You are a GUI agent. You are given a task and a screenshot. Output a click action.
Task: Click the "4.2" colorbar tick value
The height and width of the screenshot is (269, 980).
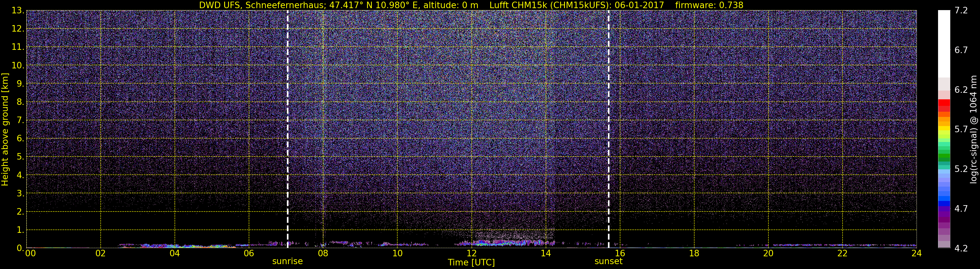(961, 248)
